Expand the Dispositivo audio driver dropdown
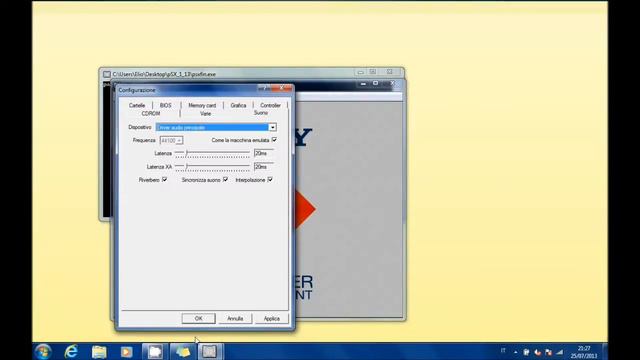This screenshot has height=360, width=640. (272, 127)
